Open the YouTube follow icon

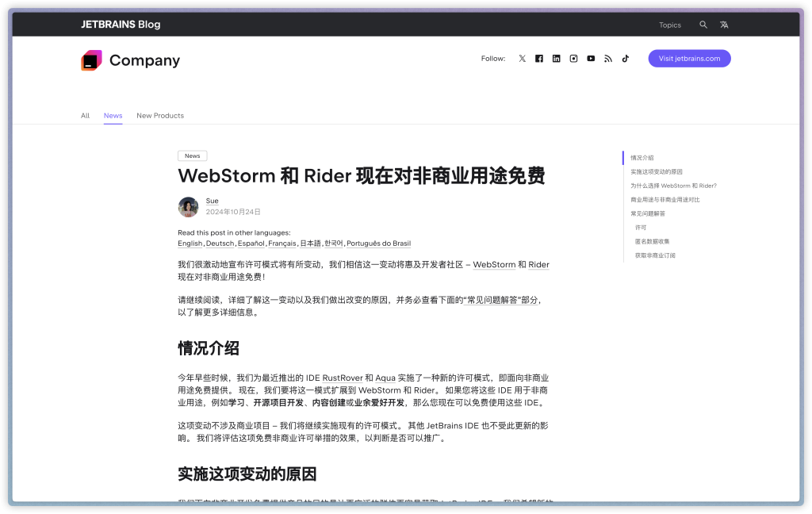[591, 59]
